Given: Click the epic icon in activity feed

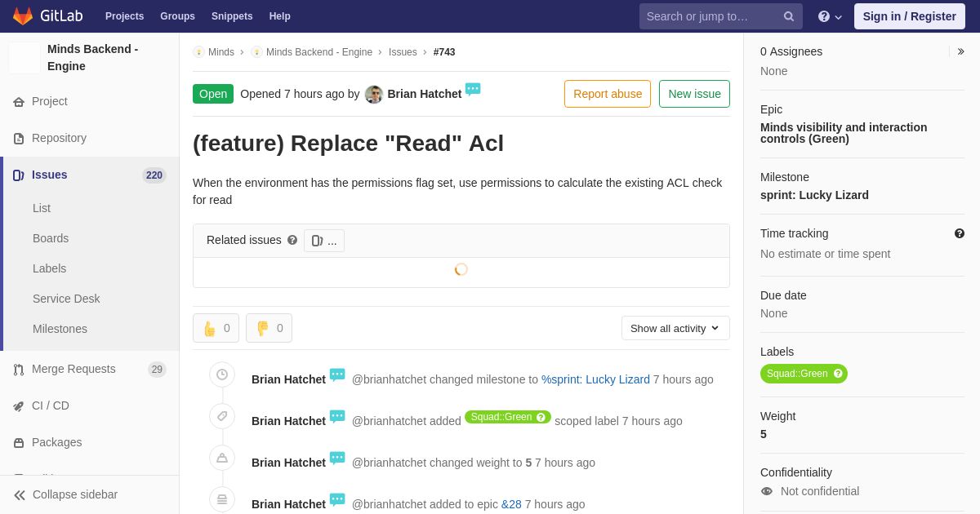Looking at the screenshot, I should click(222, 500).
